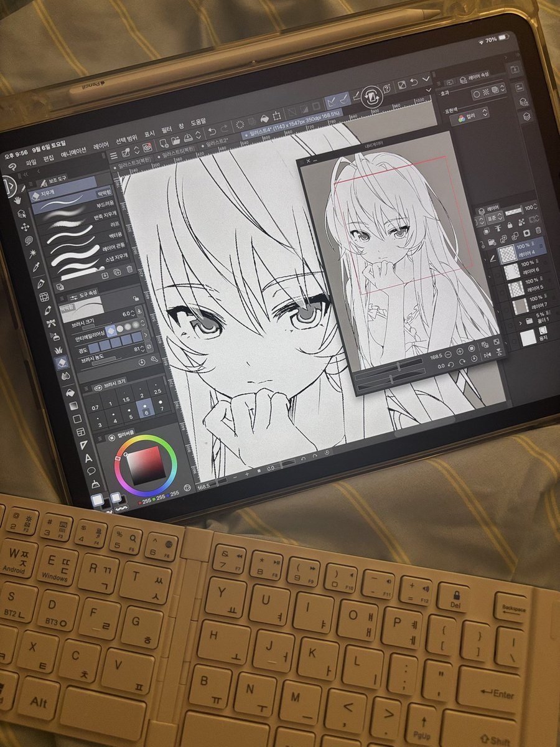Screen dimensions: 560x747
Task: Select the hand (move view) tool
Action: click(x=17, y=200)
